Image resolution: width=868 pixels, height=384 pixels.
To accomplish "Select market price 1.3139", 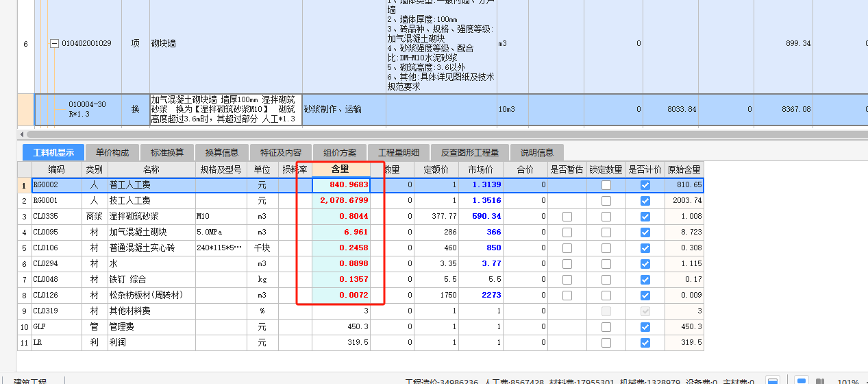I will click(481, 185).
